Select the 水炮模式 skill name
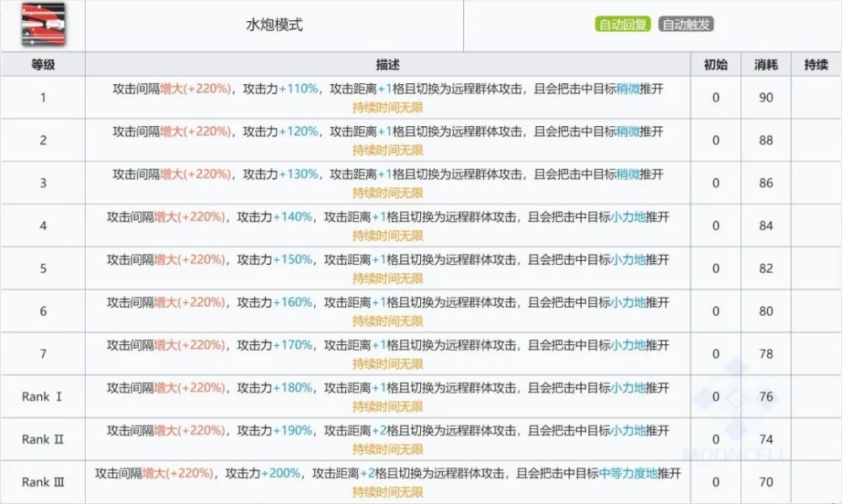 [x=274, y=24]
